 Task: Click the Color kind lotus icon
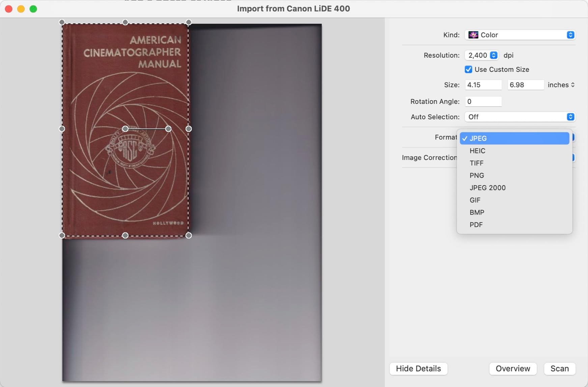[473, 35]
